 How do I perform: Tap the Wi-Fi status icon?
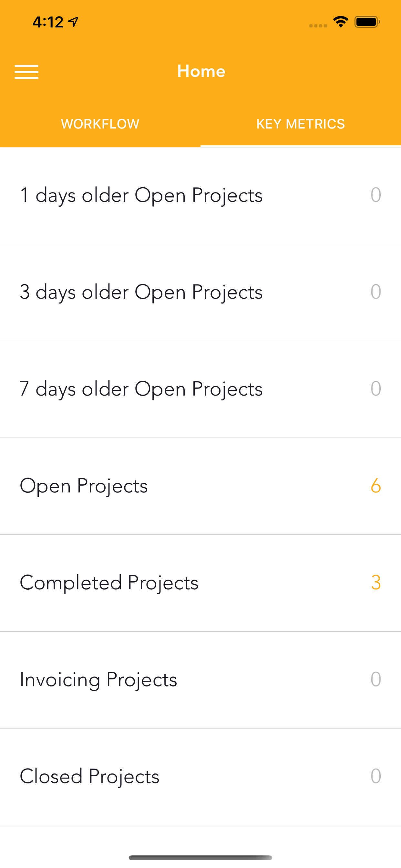tap(341, 22)
